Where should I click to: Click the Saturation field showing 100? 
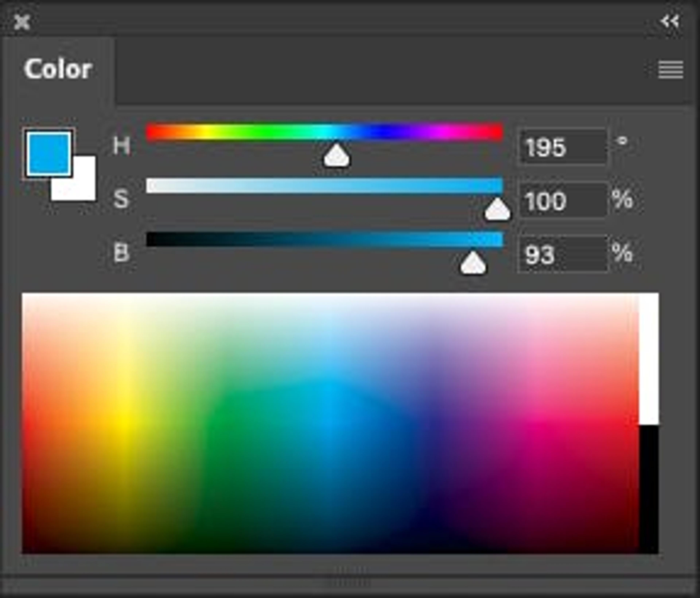click(563, 200)
